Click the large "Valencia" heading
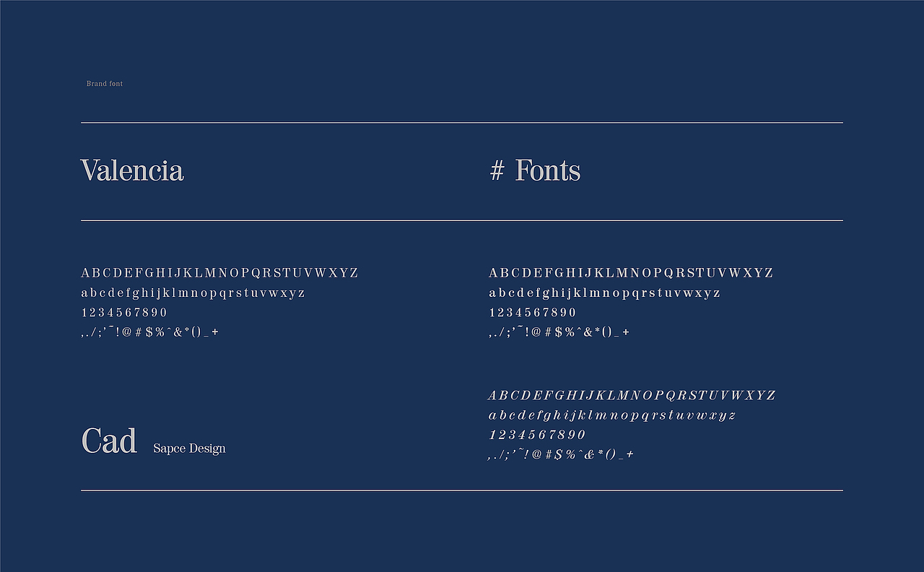 [x=132, y=171]
